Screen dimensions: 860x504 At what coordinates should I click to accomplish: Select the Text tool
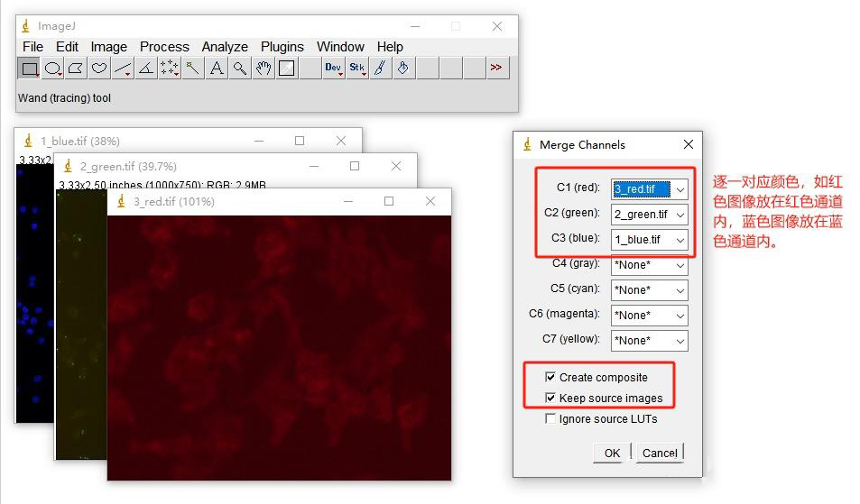pos(217,69)
